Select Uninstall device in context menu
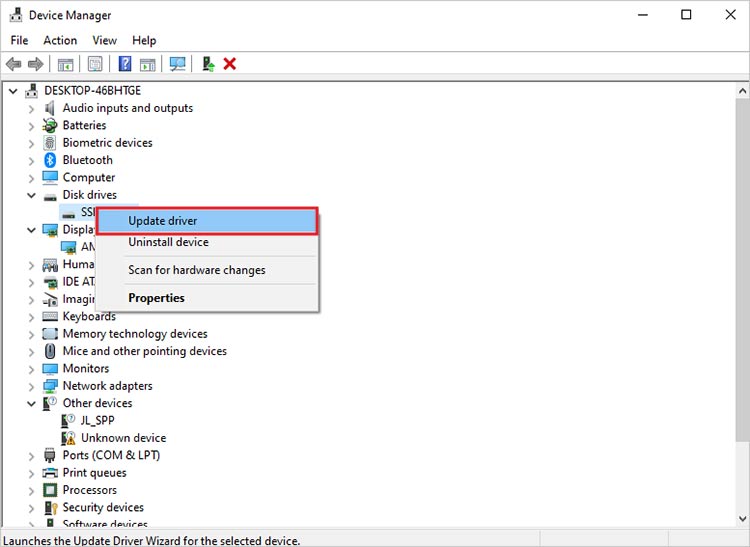Screen dimensions: 750x547 click(x=168, y=242)
